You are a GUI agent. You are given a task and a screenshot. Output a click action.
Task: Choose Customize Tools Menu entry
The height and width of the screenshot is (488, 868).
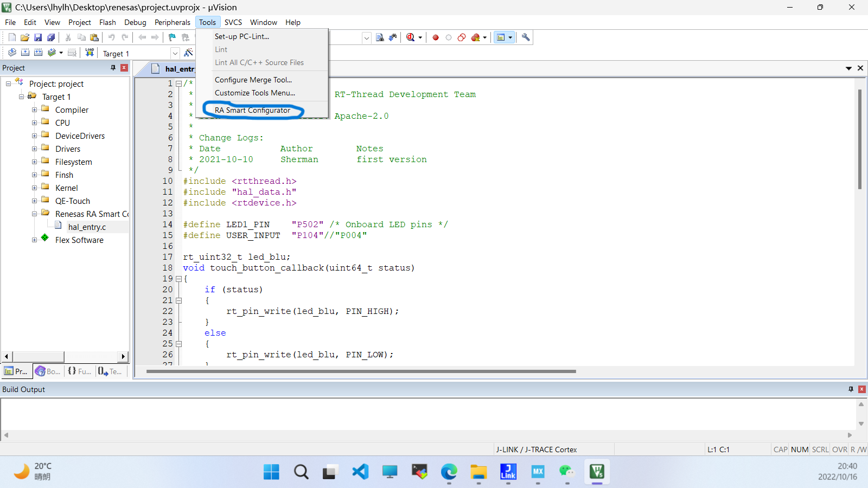[x=255, y=93]
